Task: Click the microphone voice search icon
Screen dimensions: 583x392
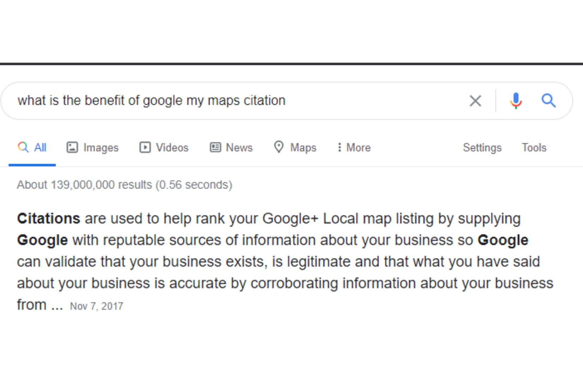Action: (516, 101)
